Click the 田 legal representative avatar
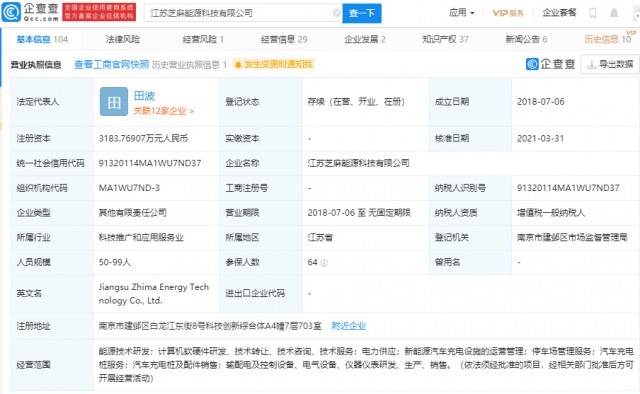 pyautogui.click(x=114, y=102)
